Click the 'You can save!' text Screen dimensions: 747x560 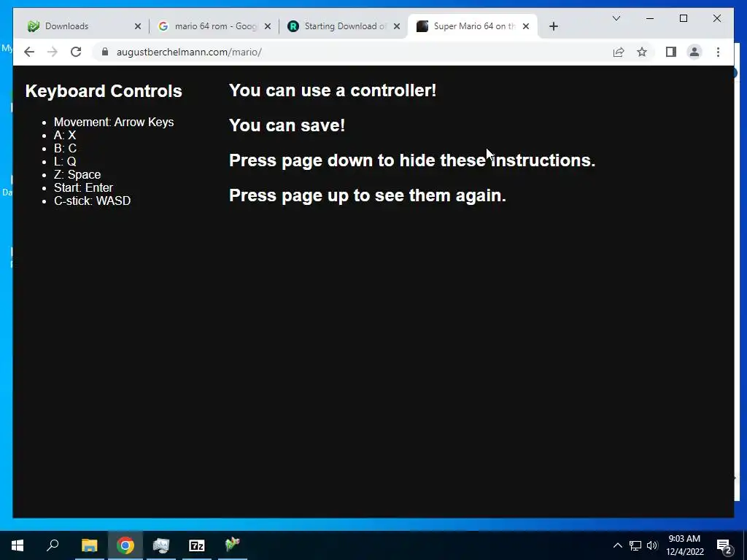[287, 125]
